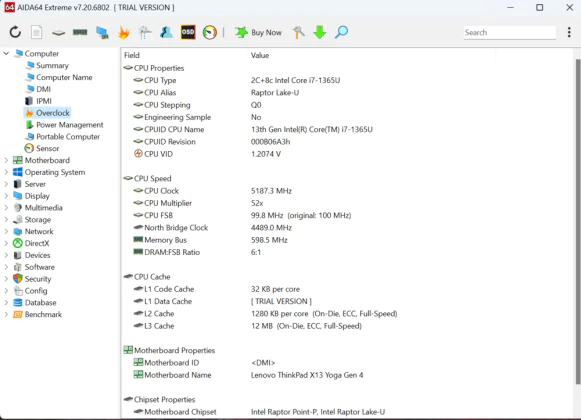Screen dimensions: 581x420
Task: Select the Memory Bus row
Action: tap(347, 240)
